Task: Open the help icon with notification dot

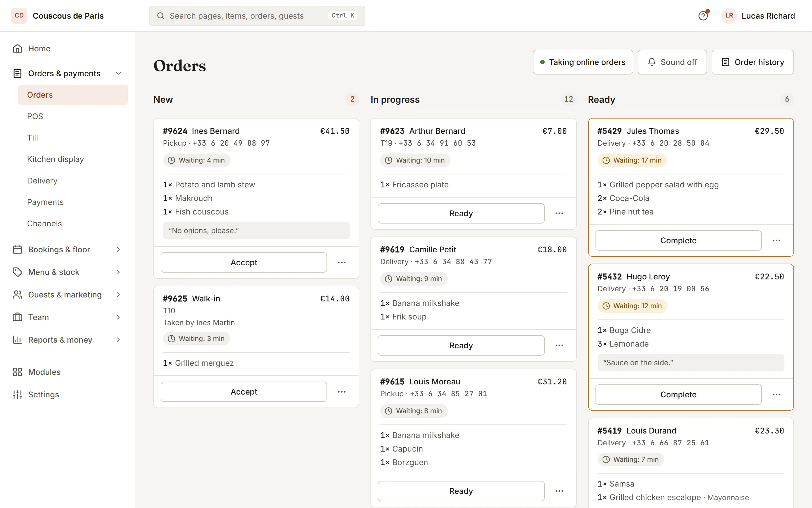Action: [x=703, y=16]
